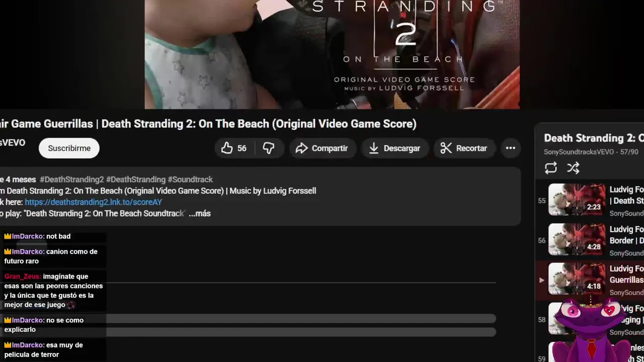
Task: Toggle playlist shuffle icon
Action: pyautogui.click(x=573, y=168)
